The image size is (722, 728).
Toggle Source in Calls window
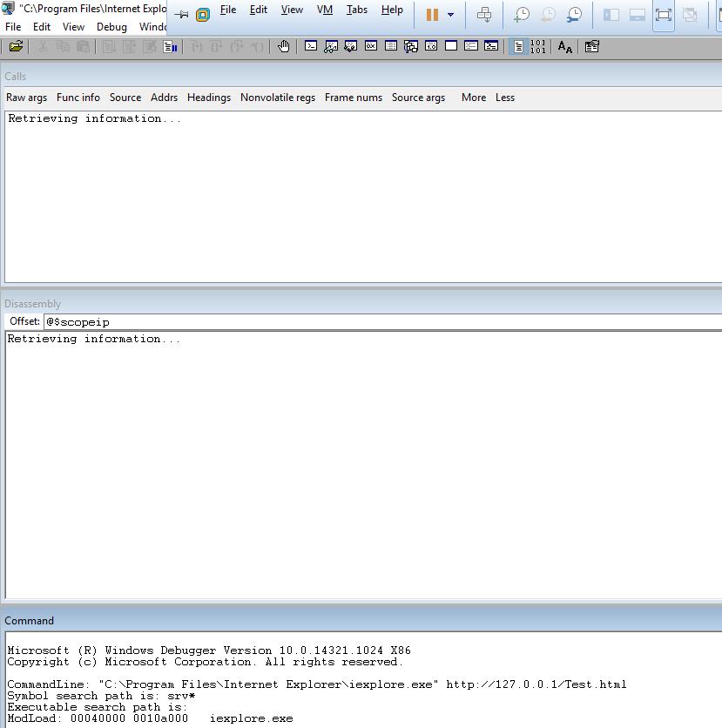[x=125, y=98]
